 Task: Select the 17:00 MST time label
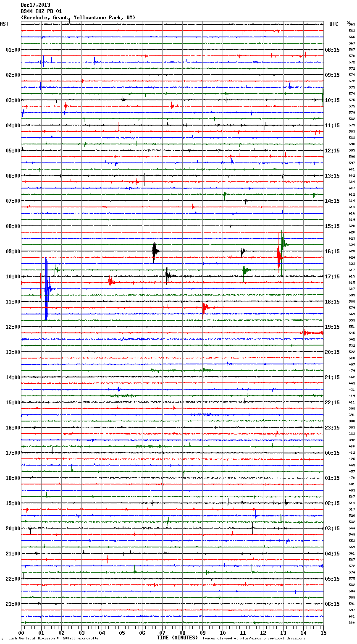pyautogui.click(x=13, y=453)
